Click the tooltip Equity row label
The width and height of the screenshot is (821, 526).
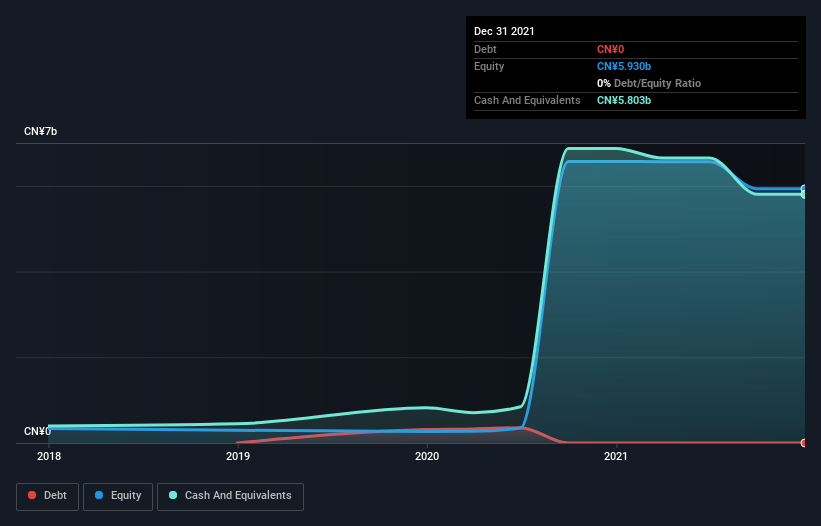click(489, 66)
